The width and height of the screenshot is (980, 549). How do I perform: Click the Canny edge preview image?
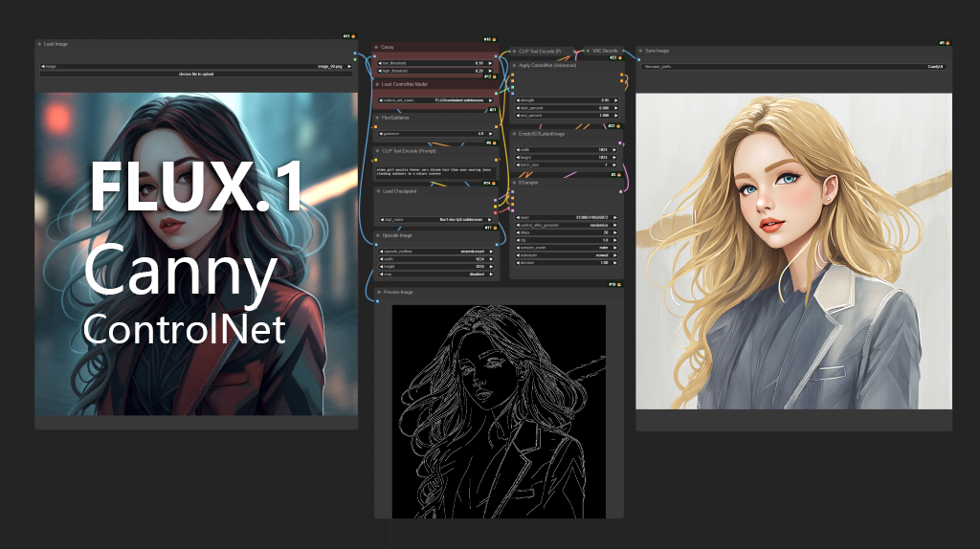[499, 411]
